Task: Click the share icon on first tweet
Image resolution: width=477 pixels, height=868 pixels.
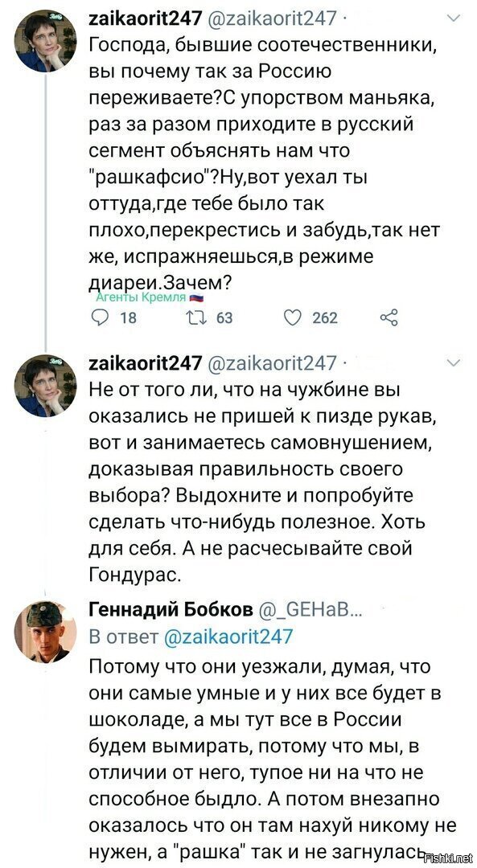Action: 389,317
